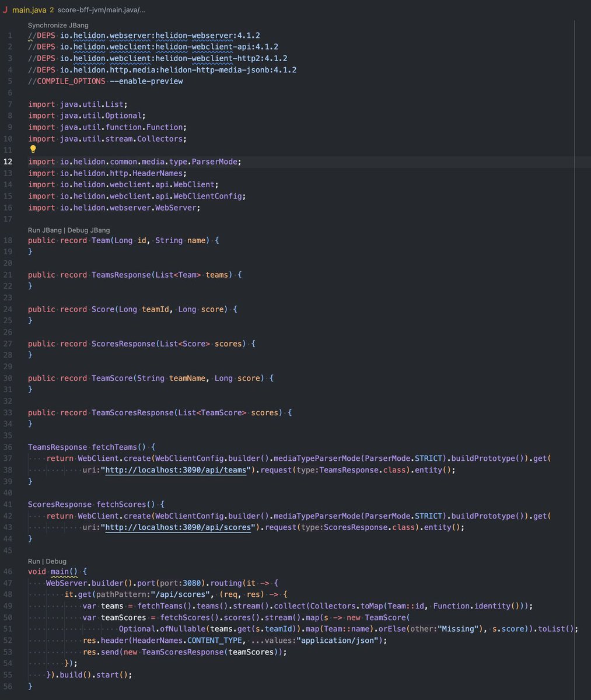Click the Run JBang code lens
Viewport: 591px width, 700px height.
(x=45, y=230)
